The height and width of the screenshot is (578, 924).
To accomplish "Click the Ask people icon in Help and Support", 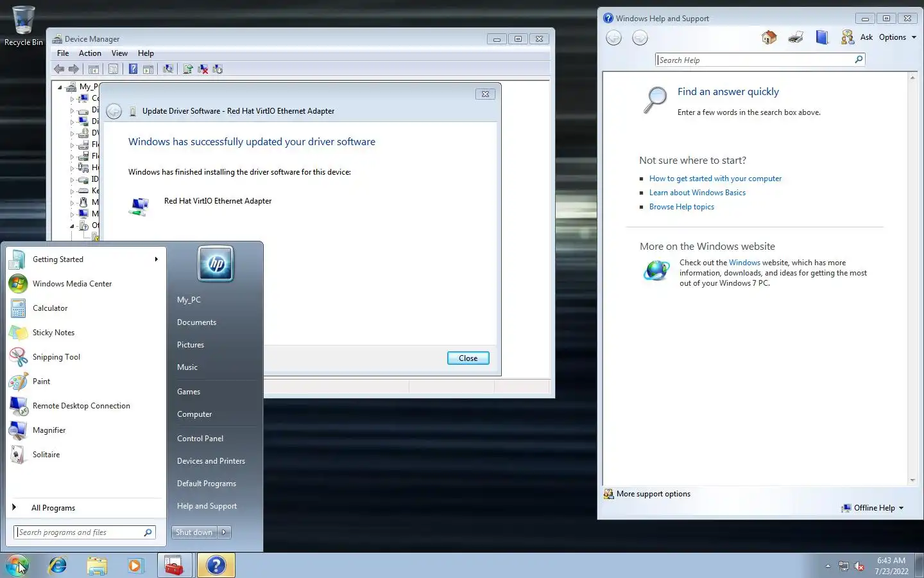I will tap(848, 37).
